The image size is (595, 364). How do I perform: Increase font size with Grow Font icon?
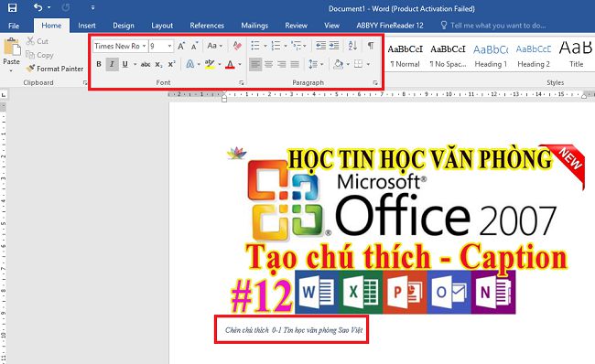181,46
